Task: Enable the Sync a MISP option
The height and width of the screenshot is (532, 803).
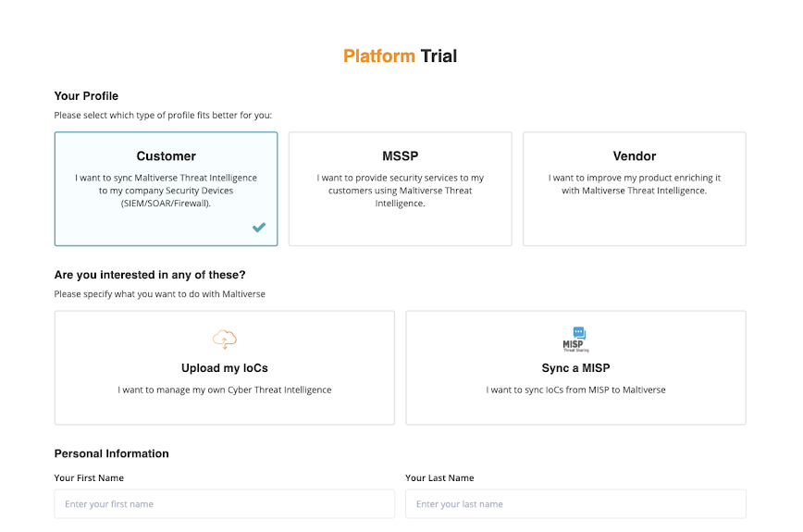Action: click(x=575, y=368)
